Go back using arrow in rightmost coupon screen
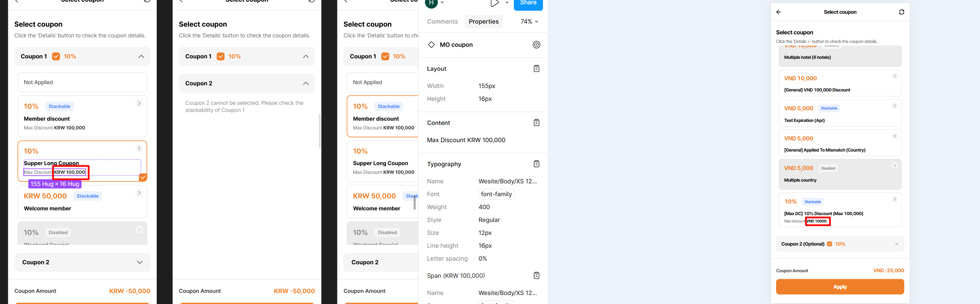The height and width of the screenshot is (304, 980). point(779,12)
